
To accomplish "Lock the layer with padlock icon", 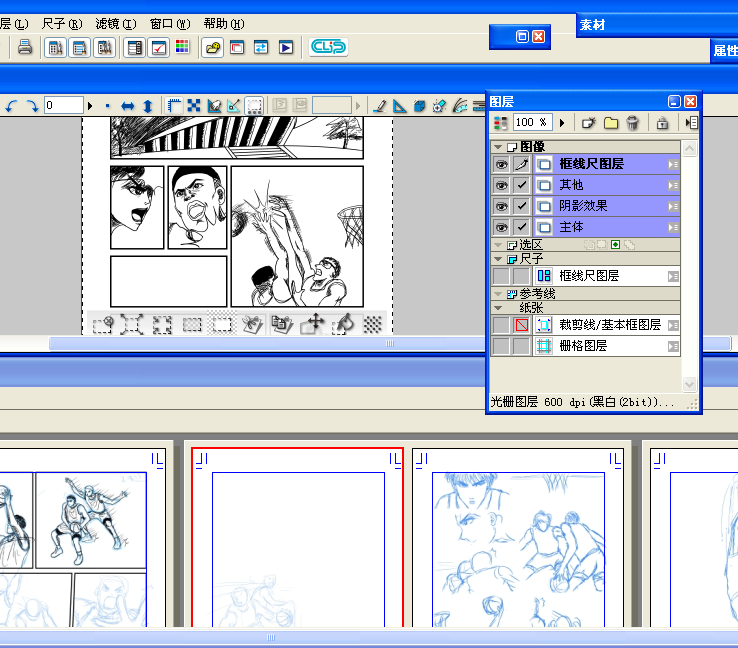I will (662, 123).
